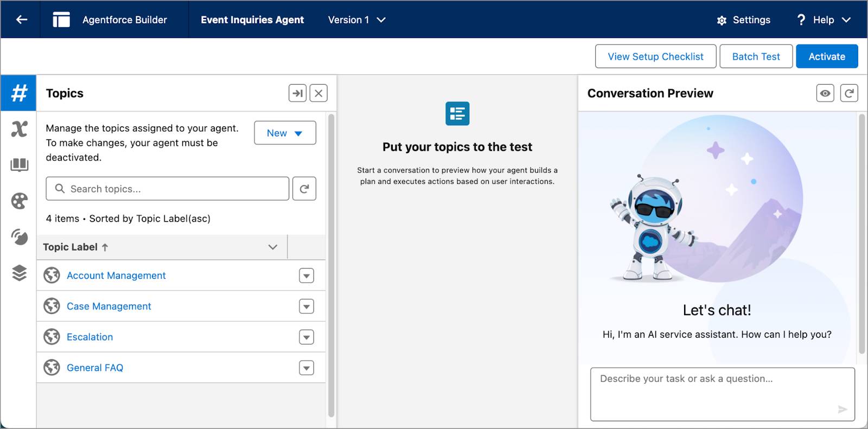Click View Setup Checklist button
The image size is (868, 429).
coord(655,56)
